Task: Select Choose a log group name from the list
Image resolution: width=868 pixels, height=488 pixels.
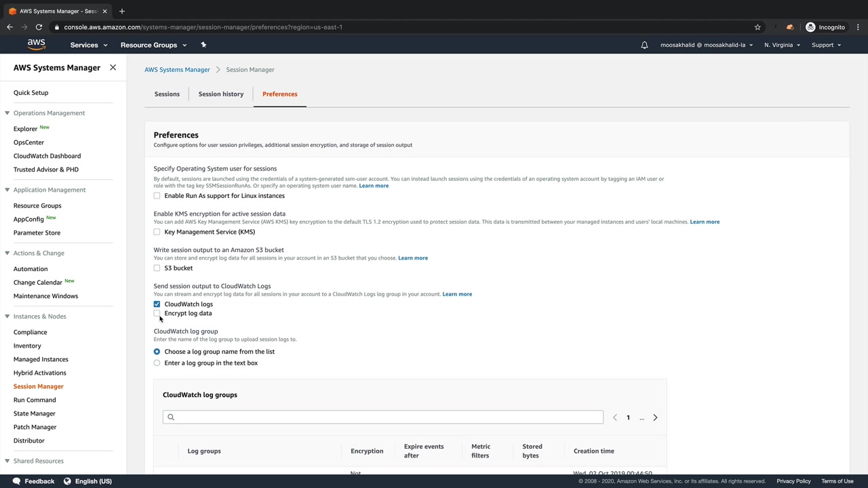Action: (x=157, y=352)
